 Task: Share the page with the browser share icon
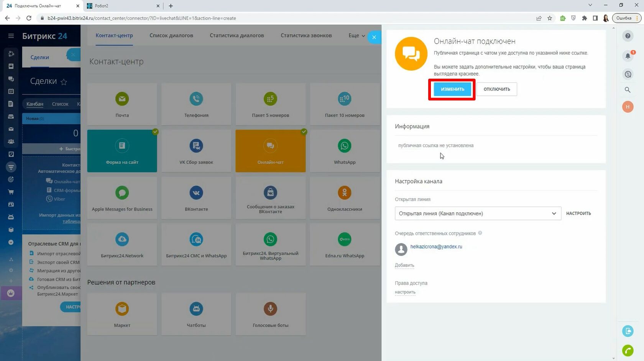[539, 18]
